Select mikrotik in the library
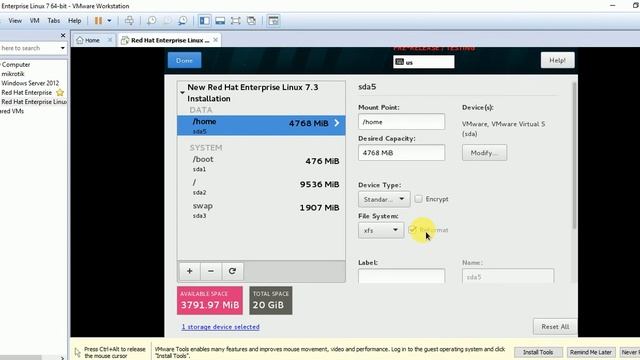Viewport: 640px width, 360px height. [13, 74]
